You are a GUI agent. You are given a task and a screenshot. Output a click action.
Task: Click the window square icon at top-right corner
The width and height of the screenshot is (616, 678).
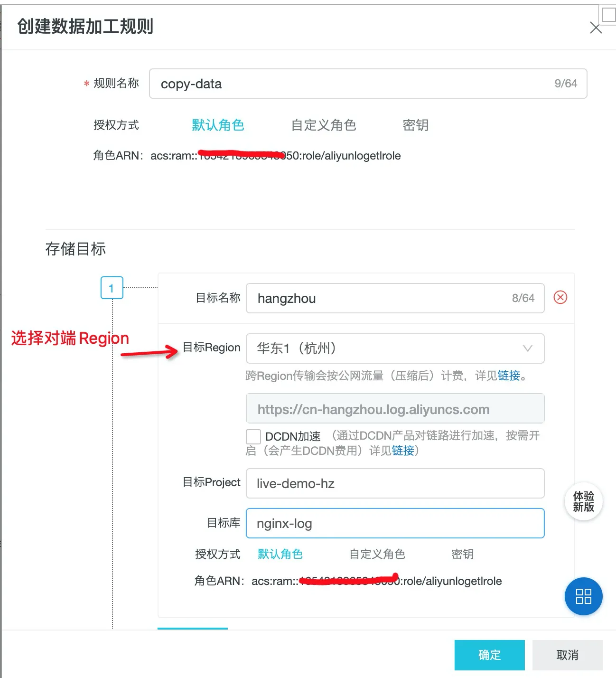pyautogui.click(x=608, y=14)
